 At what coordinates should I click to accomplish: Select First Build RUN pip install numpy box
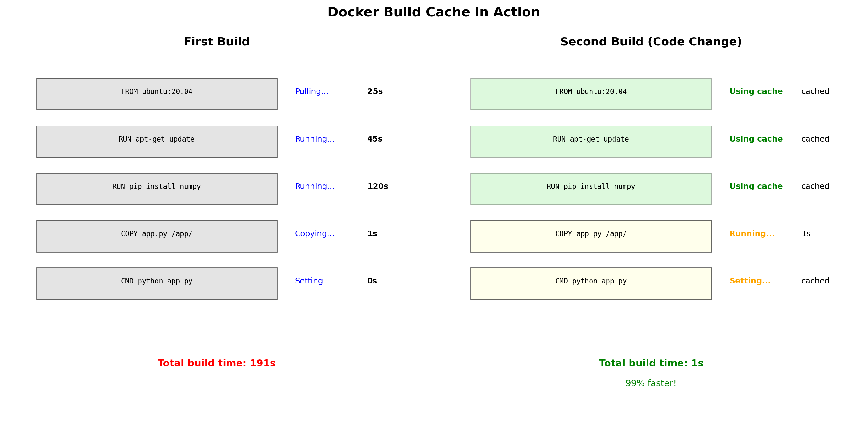click(x=157, y=189)
